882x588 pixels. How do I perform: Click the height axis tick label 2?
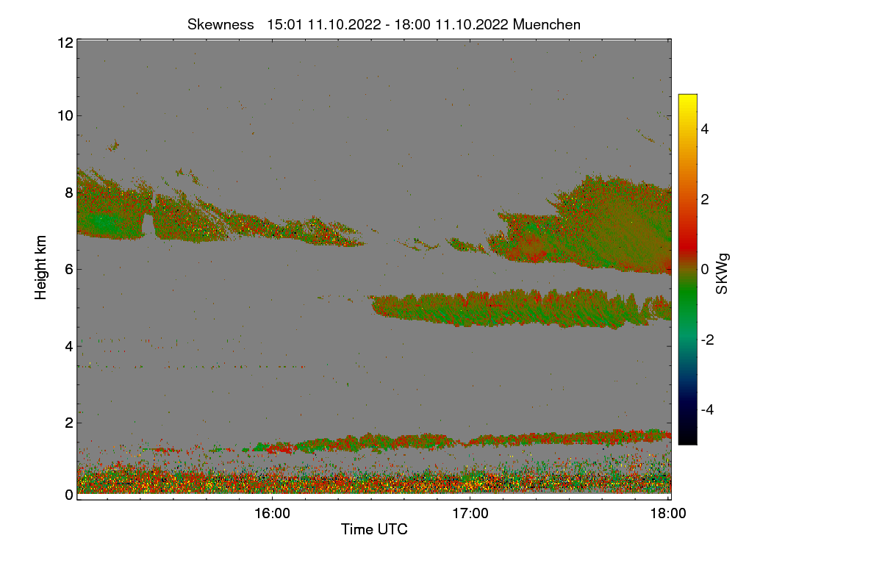(68, 423)
